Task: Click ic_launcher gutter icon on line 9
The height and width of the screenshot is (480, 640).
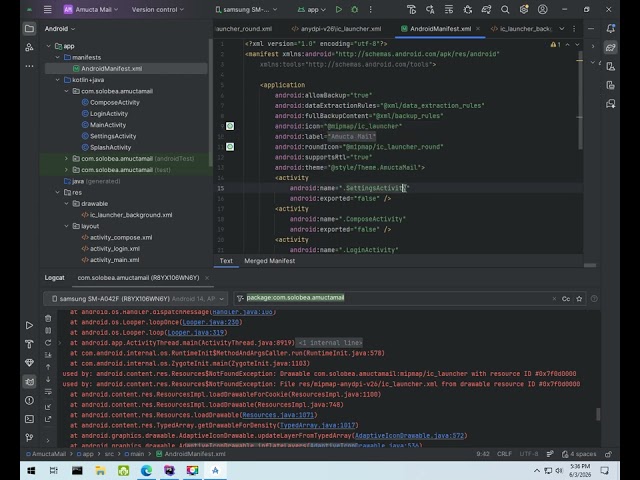Action: pos(230,126)
